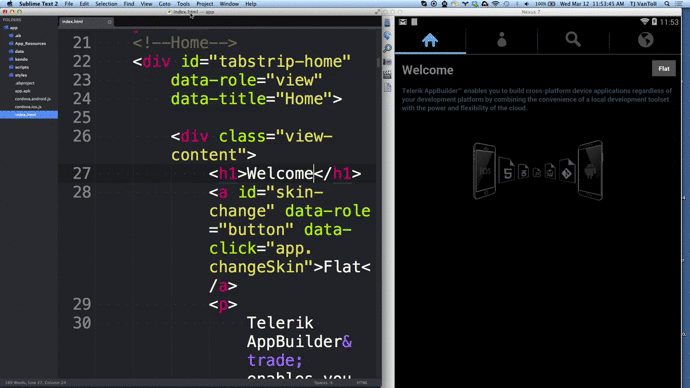
Task: Click the magnifier zoom icon in emulator side toolbar
Action: point(387,48)
